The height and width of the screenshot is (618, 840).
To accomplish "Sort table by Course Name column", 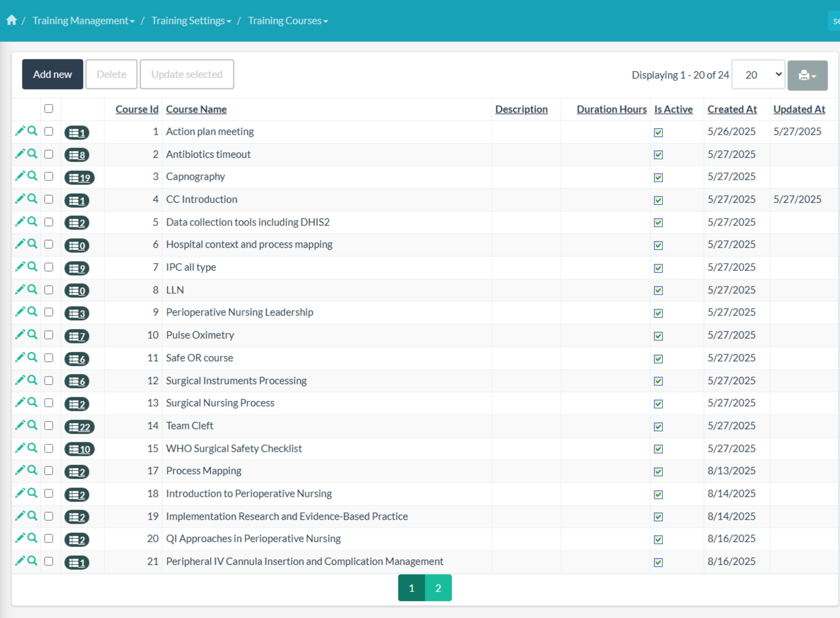I will tap(196, 109).
